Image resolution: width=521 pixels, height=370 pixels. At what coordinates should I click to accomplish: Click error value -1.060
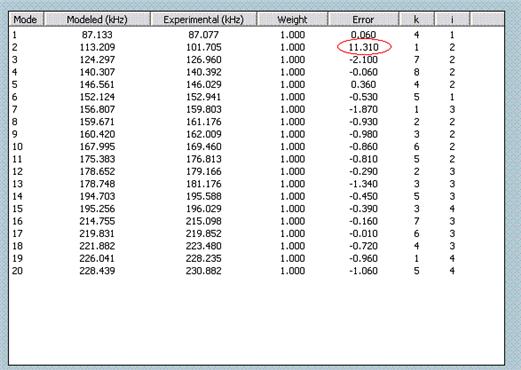click(x=363, y=271)
